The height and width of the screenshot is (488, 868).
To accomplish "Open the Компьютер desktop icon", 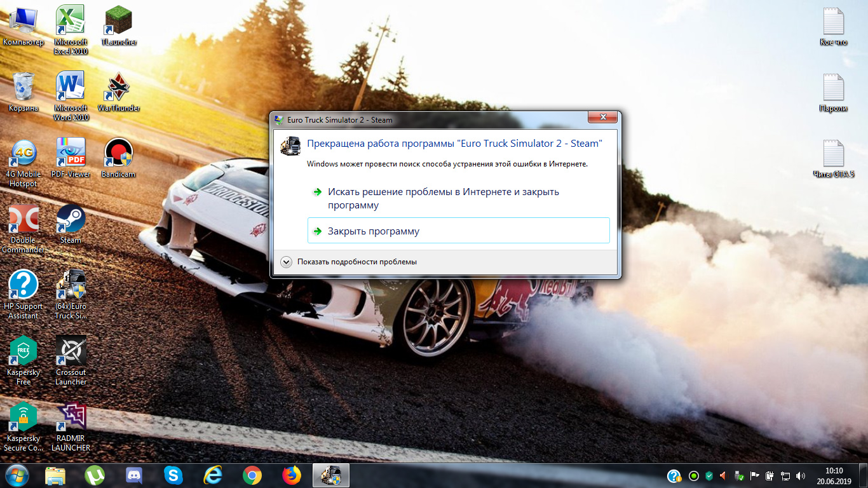I will click(x=24, y=26).
